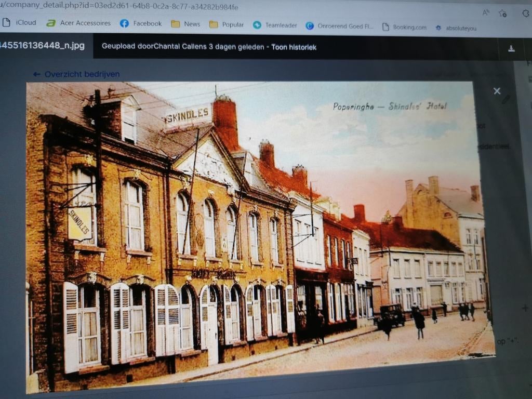Open the Booking.com bookmark
Viewport: 532px width, 399px height.
[404, 27]
